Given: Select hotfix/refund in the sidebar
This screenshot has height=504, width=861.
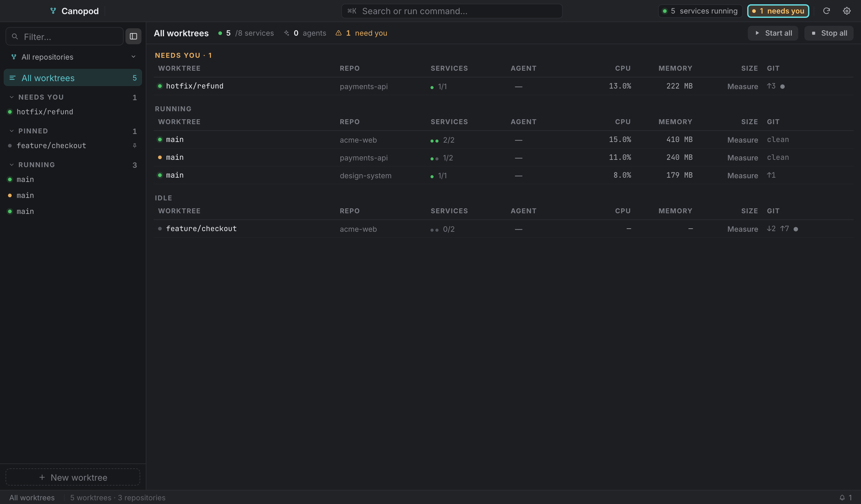Looking at the screenshot, I should tap(73, 112).
